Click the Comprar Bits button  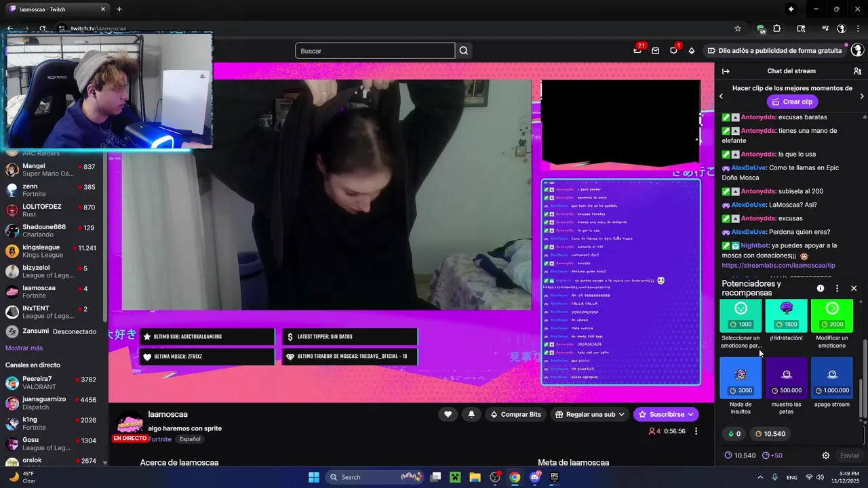515,414
